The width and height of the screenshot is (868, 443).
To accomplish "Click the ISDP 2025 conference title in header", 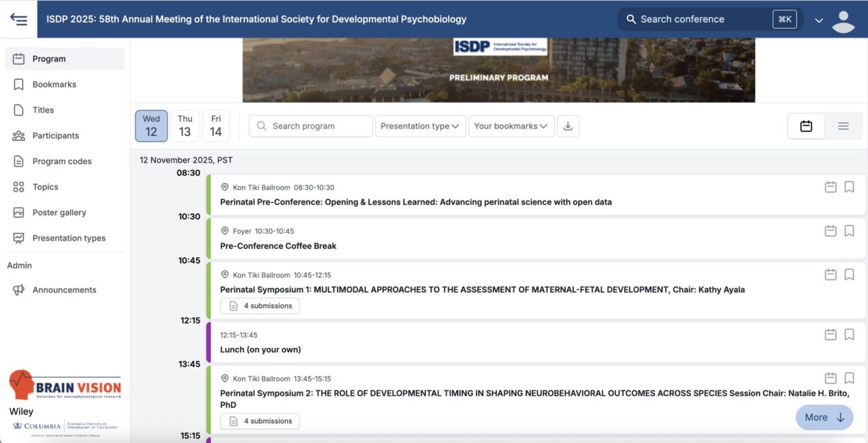I will (256, 19).
